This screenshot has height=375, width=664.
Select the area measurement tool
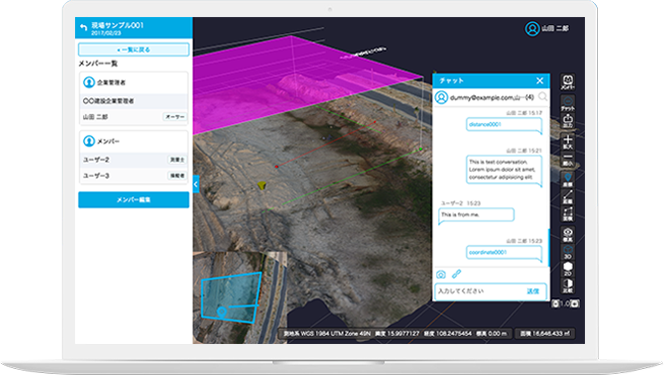pyautogui.click(x=567, y=214)
